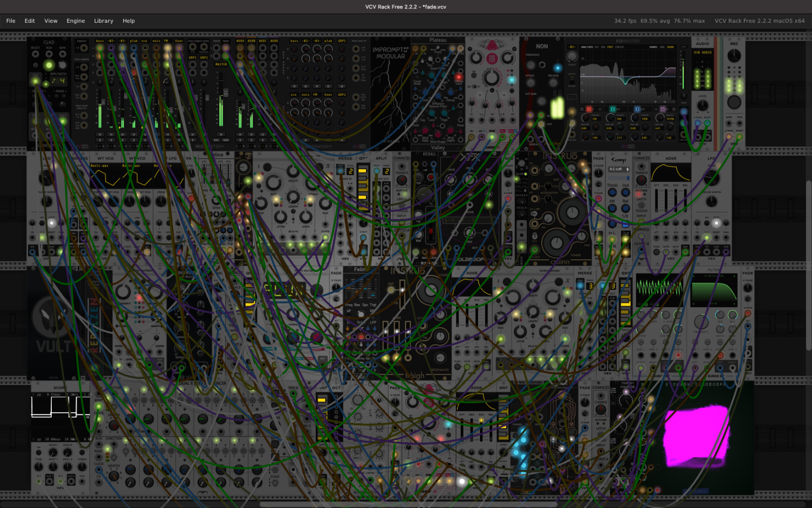Click the lit red Diffuse Input button on Plateau
Screen dimensions: 812x508
[x=458, y=77]
